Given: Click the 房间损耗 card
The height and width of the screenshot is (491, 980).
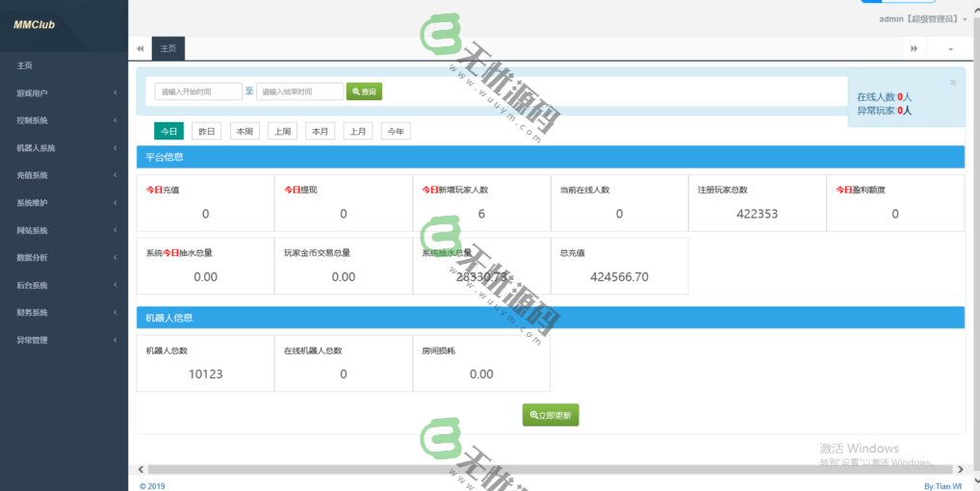Looking at the screenshot, I should tap(481, 364).
